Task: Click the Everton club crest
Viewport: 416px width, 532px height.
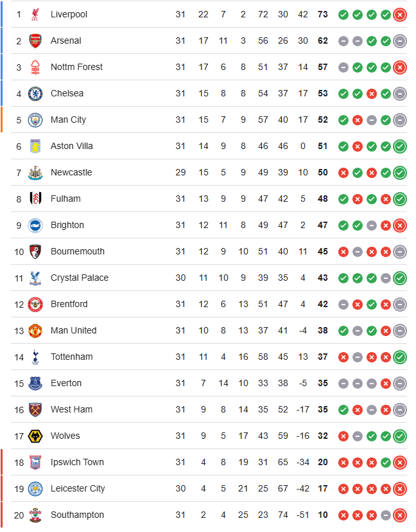Action: tap(35, 384)
